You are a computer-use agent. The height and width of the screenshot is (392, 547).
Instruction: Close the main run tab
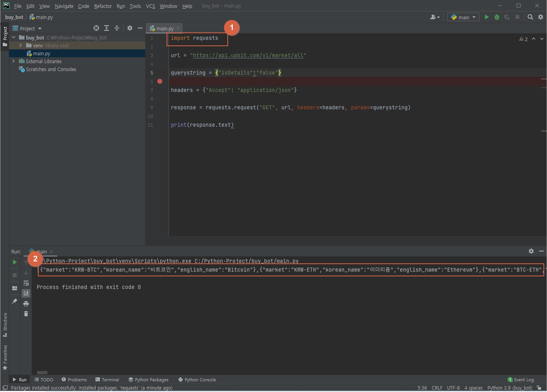coord(51,251)
